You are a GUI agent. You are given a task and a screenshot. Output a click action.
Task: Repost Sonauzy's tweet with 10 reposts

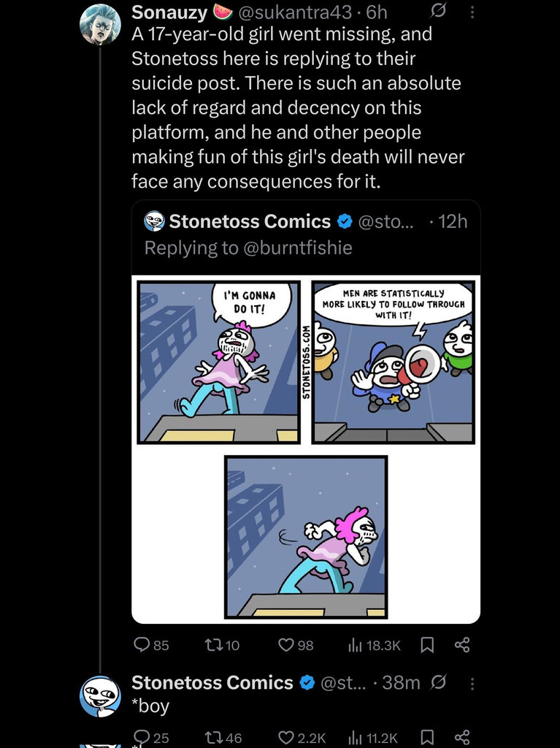click(221, 645)
